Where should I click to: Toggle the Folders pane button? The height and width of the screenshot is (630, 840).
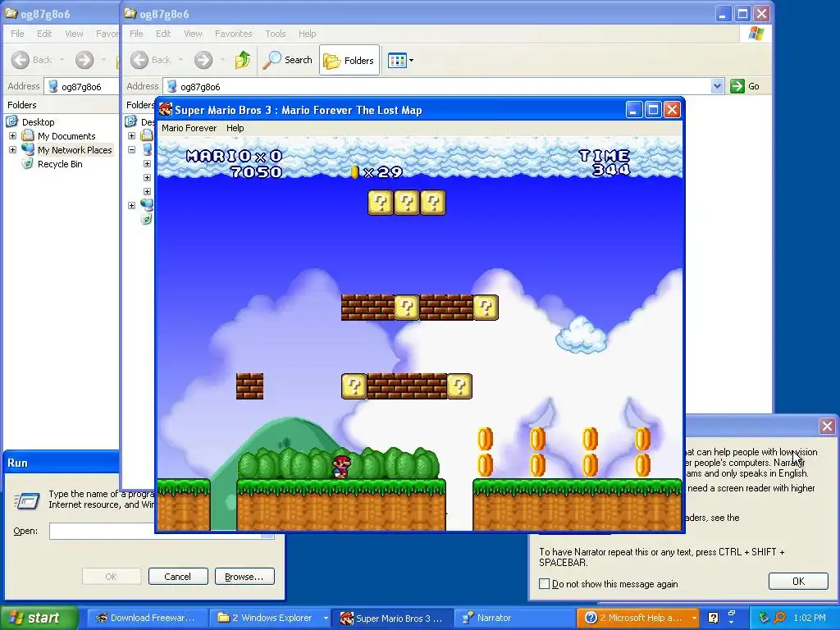349,60
